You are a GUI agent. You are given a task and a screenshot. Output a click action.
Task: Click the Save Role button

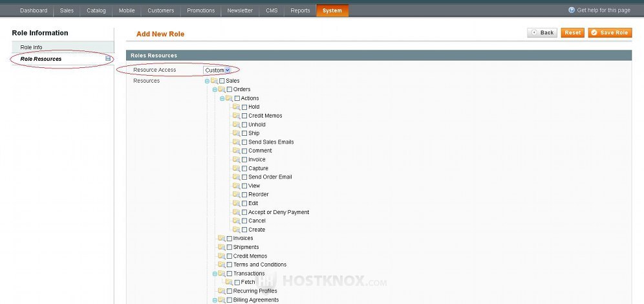pos(610,33)
